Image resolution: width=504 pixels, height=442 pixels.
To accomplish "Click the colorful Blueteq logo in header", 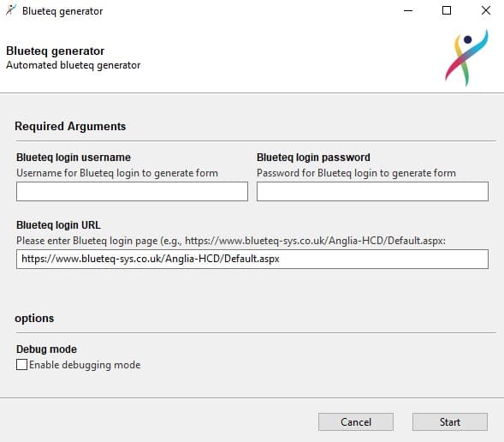I will (466, 58).
